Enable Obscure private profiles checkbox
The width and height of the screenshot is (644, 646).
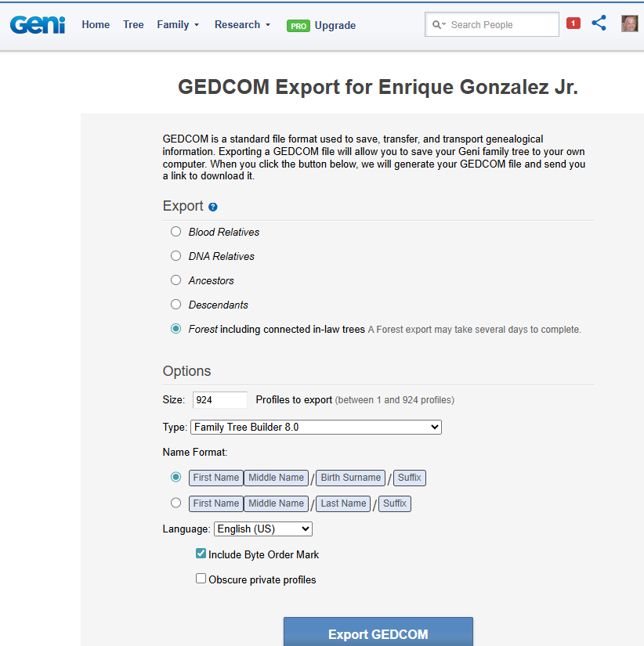point(201,579)
